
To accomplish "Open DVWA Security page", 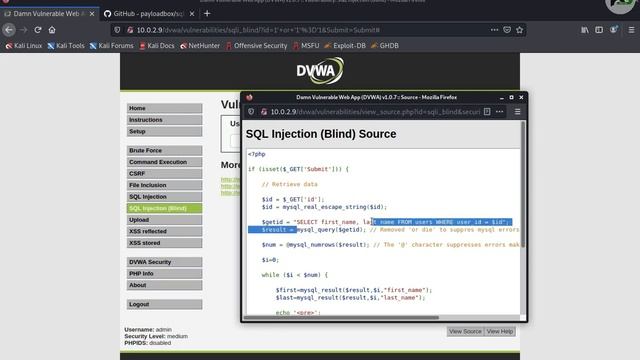I will (x=164, y=262).
